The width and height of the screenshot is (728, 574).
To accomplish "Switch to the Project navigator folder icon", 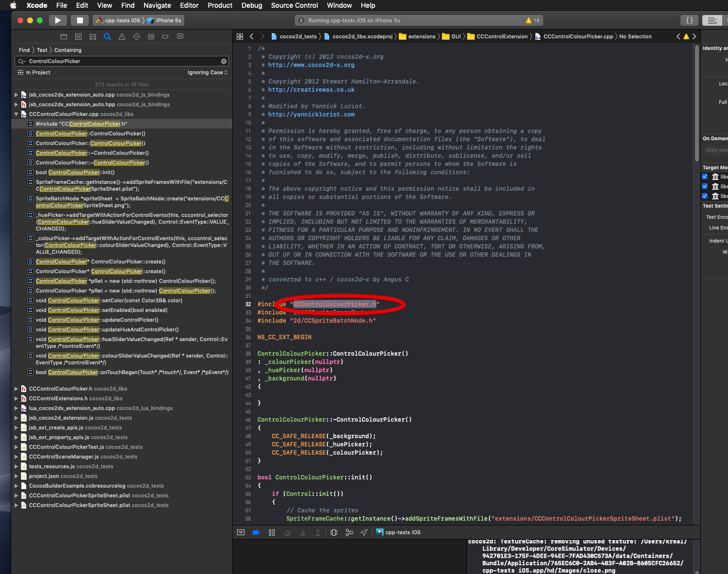I will tap(64, 37).
